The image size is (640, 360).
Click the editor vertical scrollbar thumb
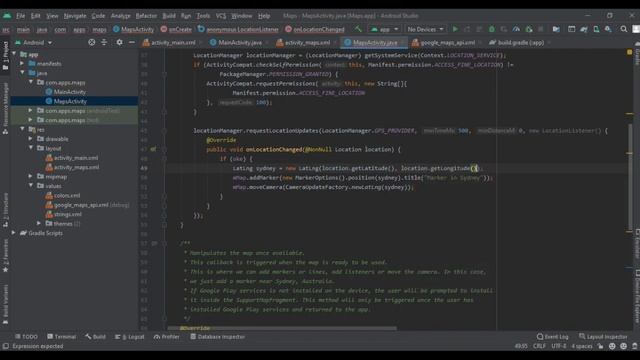pyautogui.click(x=629, y=178)
